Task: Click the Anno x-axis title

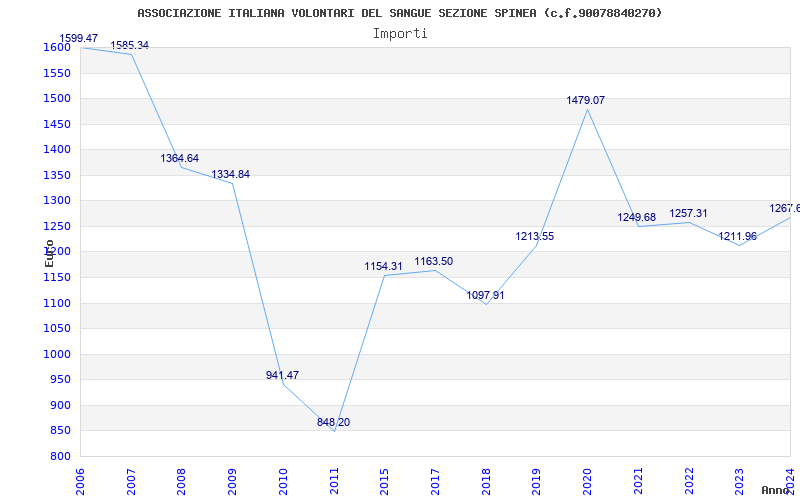Action: pyautogui.click(x=776, y=490)
